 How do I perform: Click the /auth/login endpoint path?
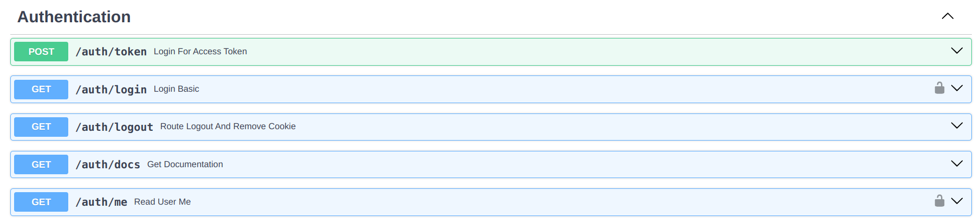point(111,90)
